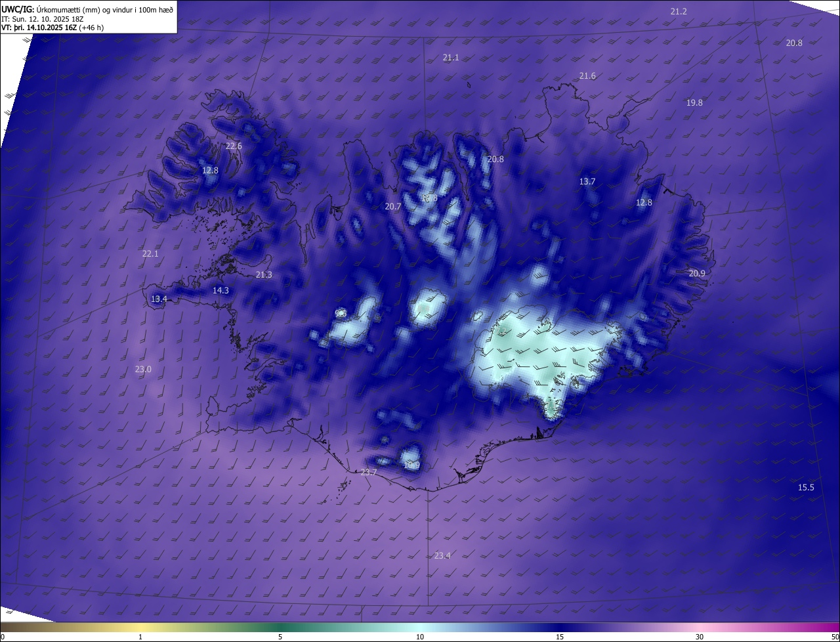Click the 22.1 value off the west coast

coord(150,253)
